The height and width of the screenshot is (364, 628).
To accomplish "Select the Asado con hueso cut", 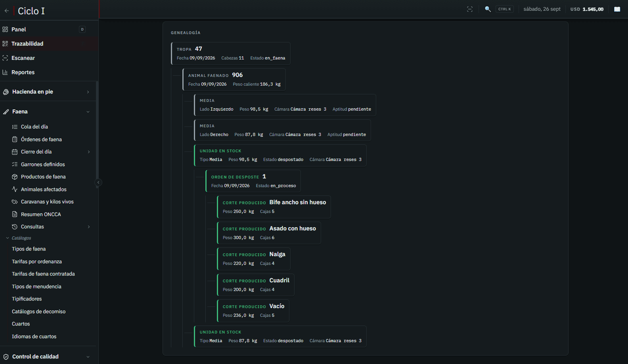I will (x=269, y=233).
